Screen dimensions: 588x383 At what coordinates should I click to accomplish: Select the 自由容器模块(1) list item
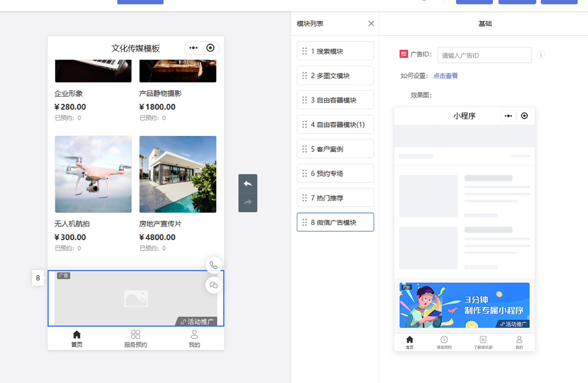point(335,124)
